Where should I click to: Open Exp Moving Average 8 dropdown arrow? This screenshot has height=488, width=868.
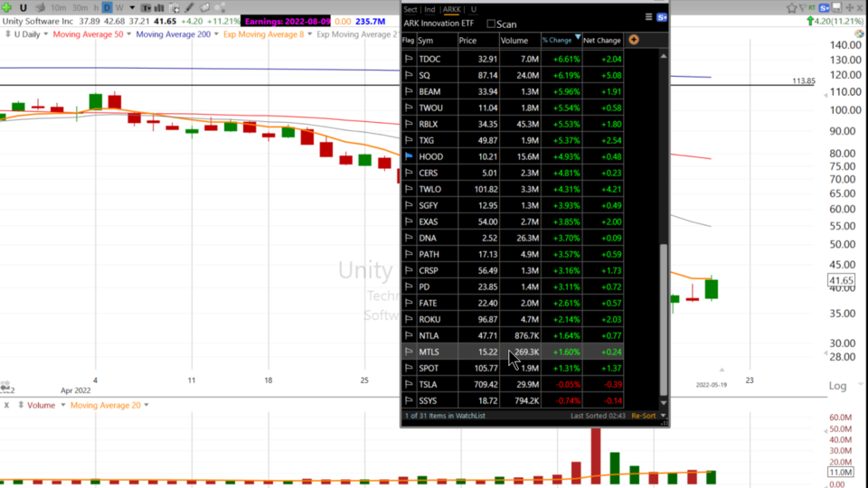[x=309, y=34]
